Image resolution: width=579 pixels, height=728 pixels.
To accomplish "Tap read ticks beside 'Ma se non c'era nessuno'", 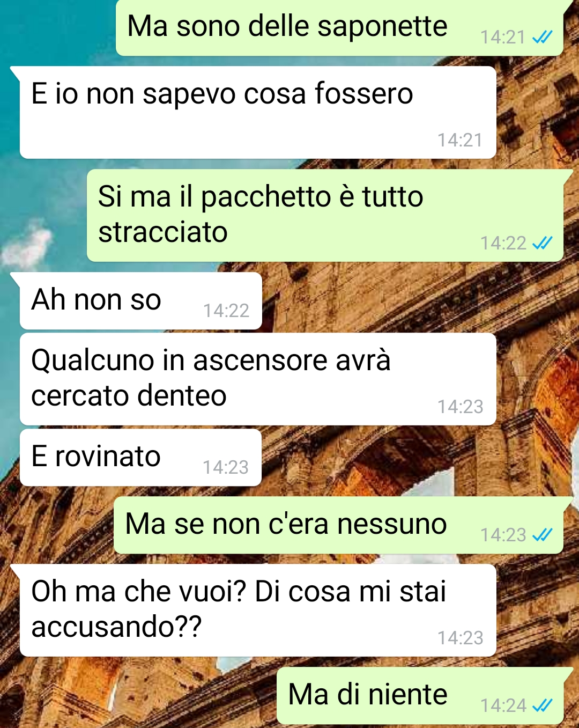I will (542, 535).
